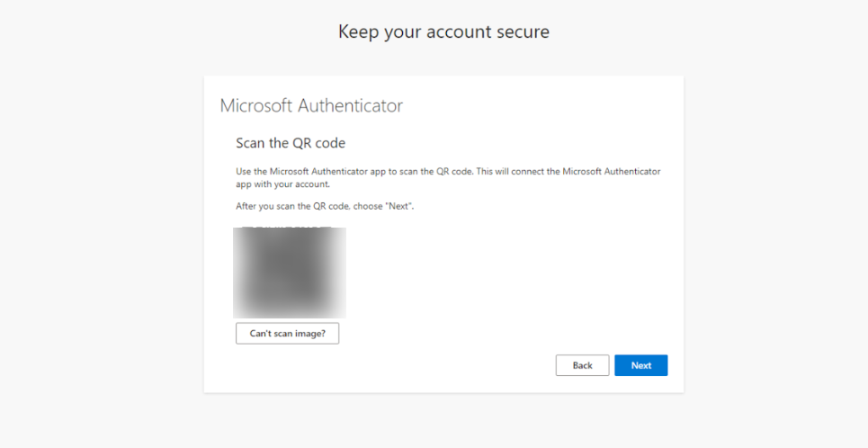Viewport: 868px width, 448px height.
Task: Click the word "Scan" in the subheading
Action: pos(249,143)
